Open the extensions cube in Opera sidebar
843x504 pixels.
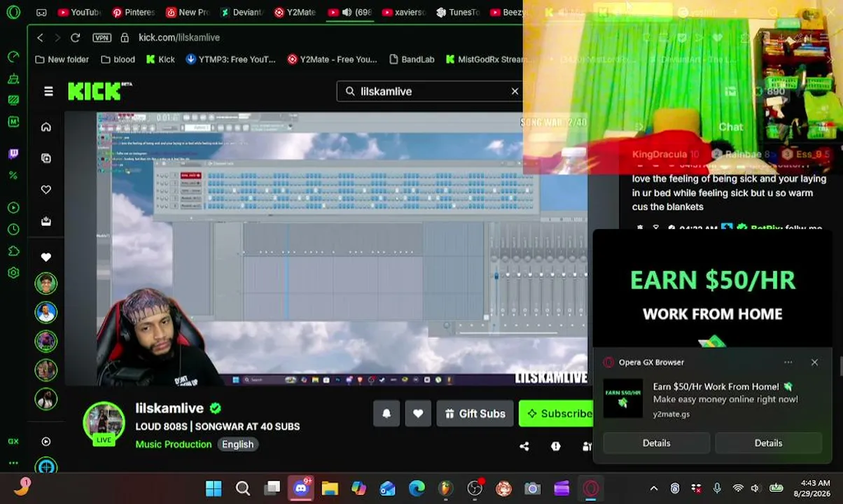(13, 251)
